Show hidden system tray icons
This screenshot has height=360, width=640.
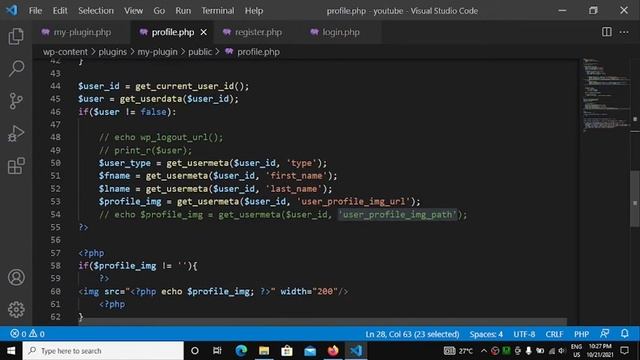click(484, 351)
